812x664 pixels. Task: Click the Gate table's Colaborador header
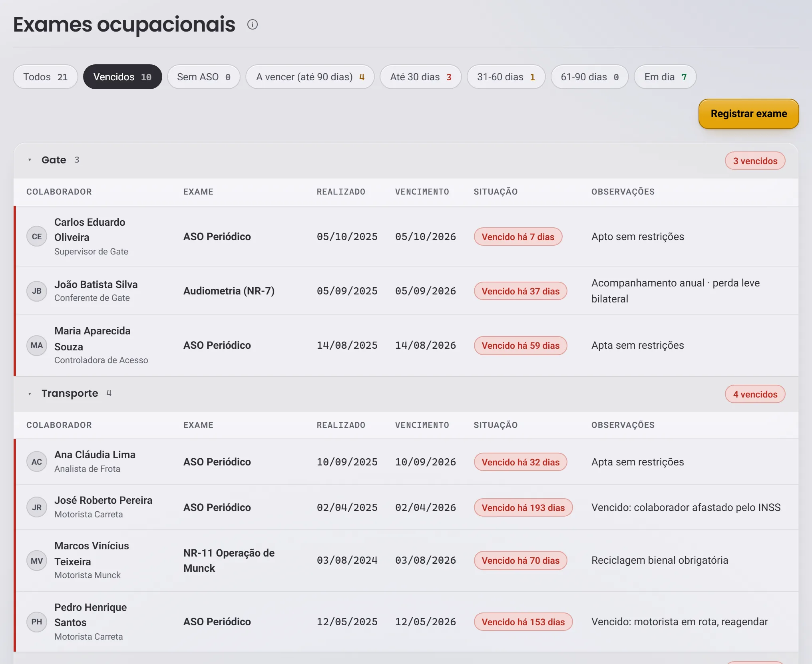tap(59, 192)
